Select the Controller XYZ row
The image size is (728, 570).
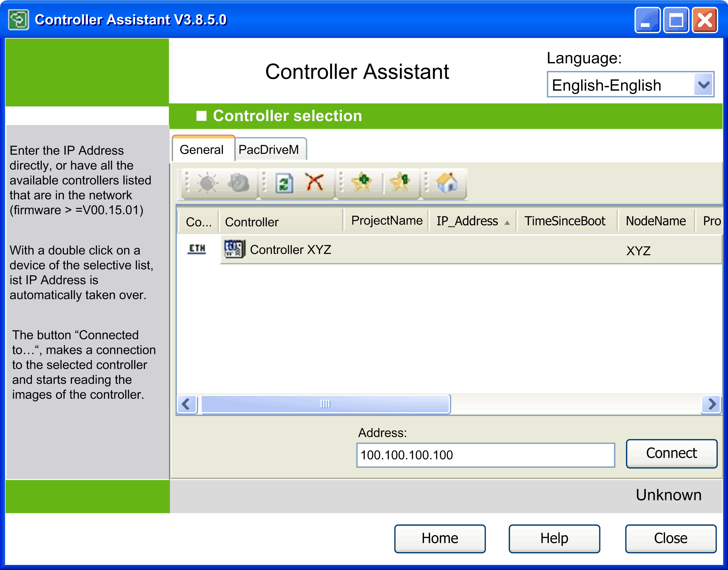tap(290, 250)
